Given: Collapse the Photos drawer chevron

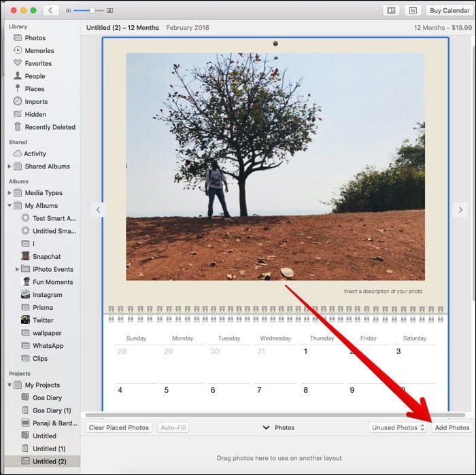Looking at the screenshot, I should tap(266, 427).
